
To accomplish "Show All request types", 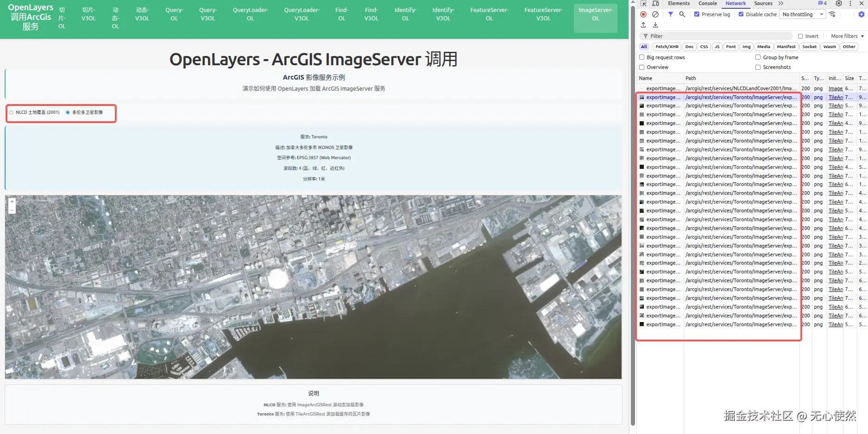I will pyautogui.click(x=644, y=47).
